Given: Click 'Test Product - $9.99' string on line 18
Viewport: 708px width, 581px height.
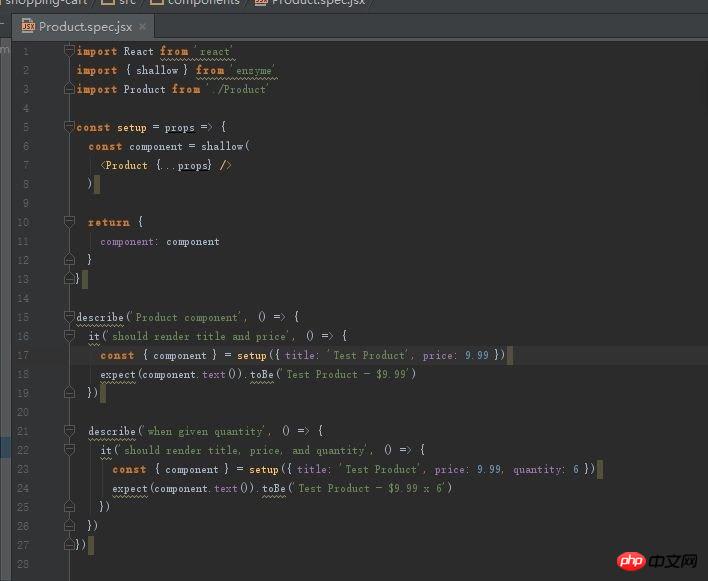Looking at the screenshot, I should (346, 374).
